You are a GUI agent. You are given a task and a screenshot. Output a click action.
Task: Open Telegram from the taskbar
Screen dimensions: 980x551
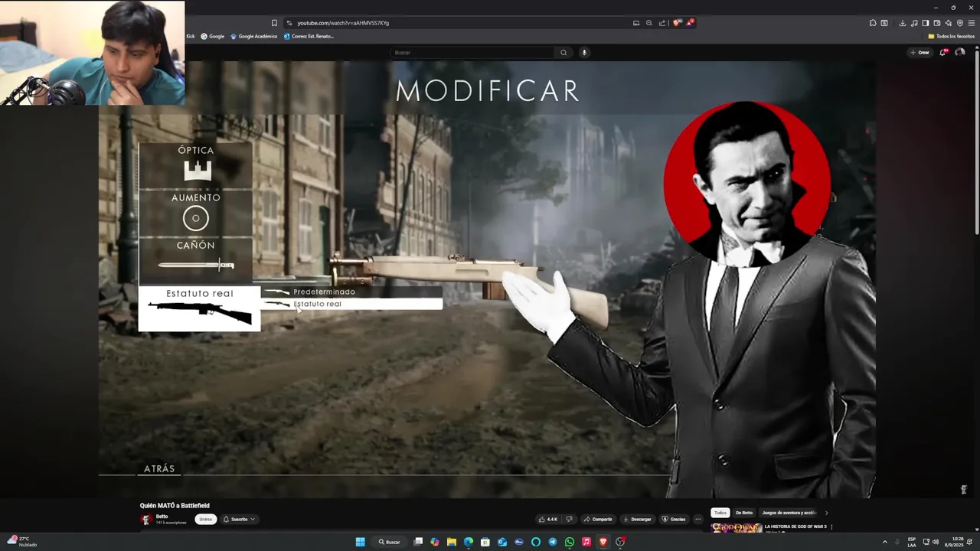553,542
